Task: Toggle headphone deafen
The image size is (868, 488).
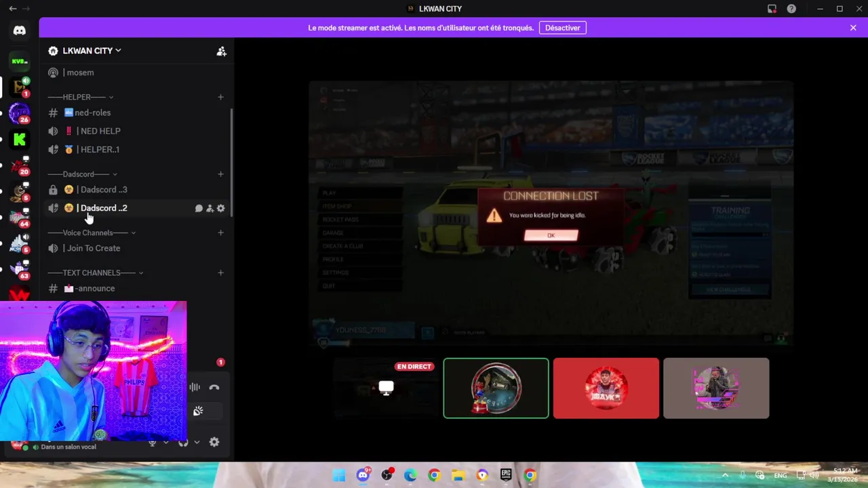Action: pyautogui.click(x=183, y=442)
